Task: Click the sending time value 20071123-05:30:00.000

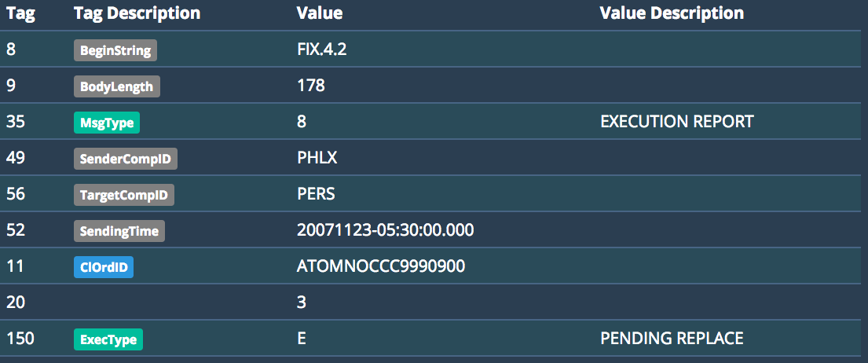Action: pyautogui.click(x=386, y=230)
